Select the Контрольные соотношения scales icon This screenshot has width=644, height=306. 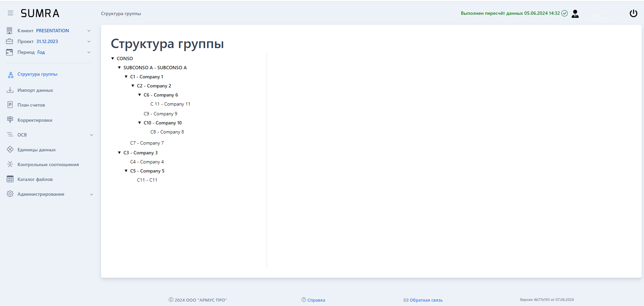pyautogui.click(x=10, y=164)
